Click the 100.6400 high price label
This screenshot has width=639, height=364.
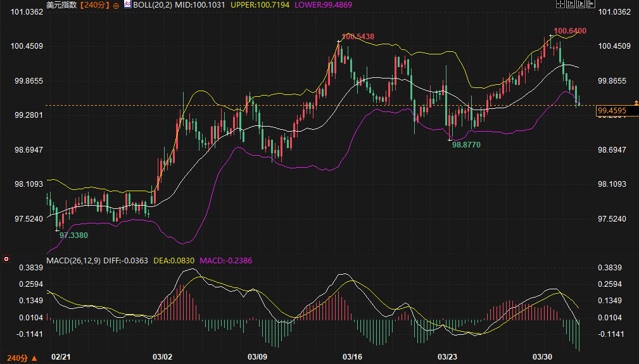pos(569,30)
